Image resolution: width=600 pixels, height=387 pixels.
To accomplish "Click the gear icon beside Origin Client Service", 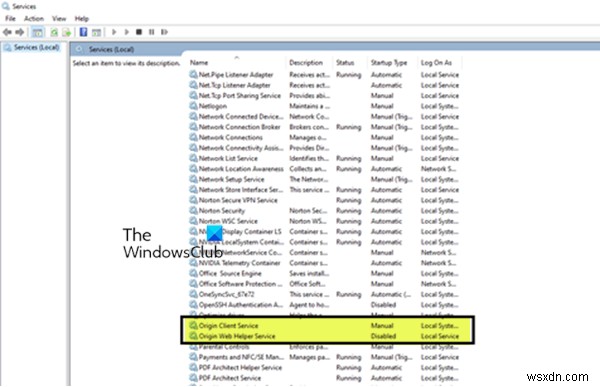I will coord(194,326).
